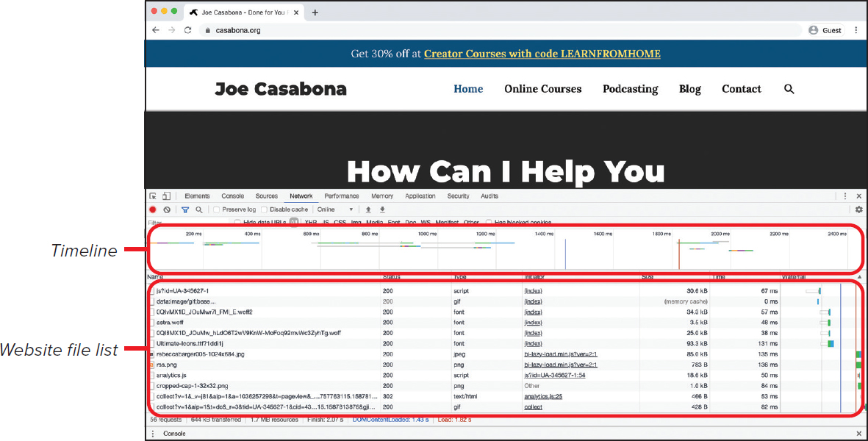Clear the network request log
Screen dimensions: 868x441
166,210
